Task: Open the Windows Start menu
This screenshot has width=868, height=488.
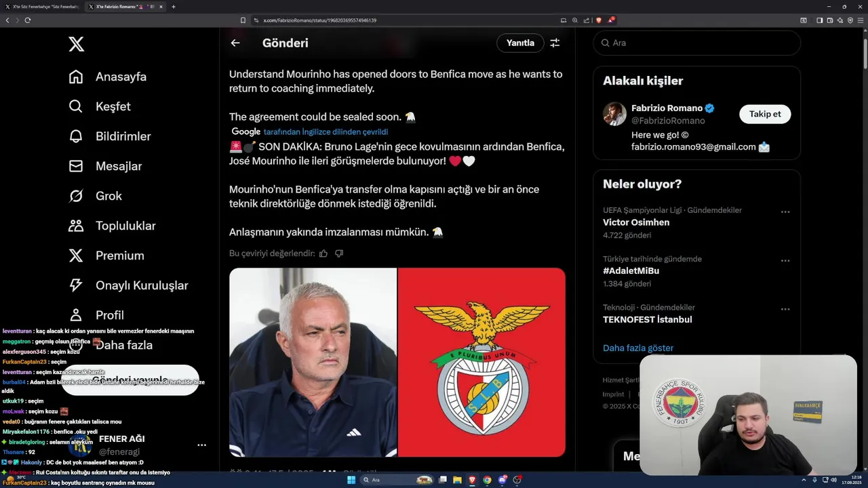Action: (351, 480)
